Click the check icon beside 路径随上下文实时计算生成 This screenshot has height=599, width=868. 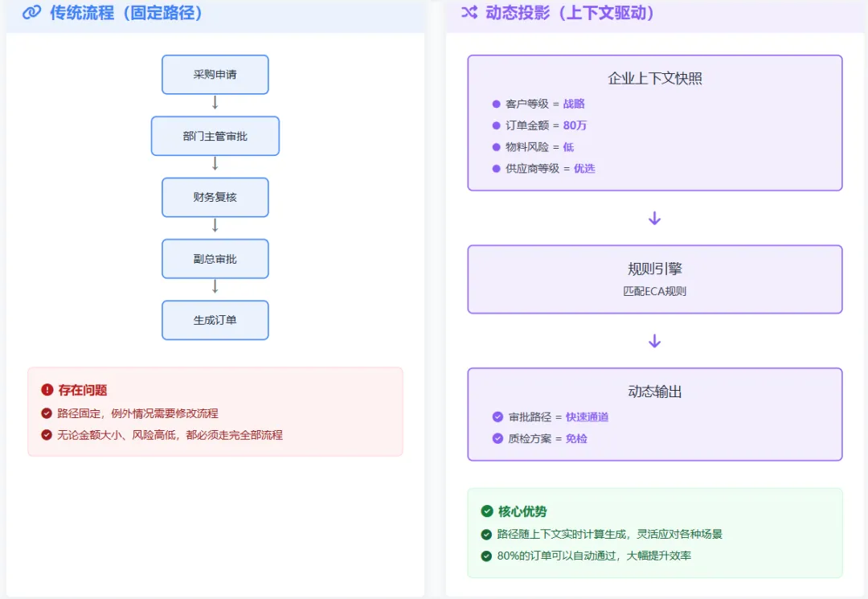point(486,534)
